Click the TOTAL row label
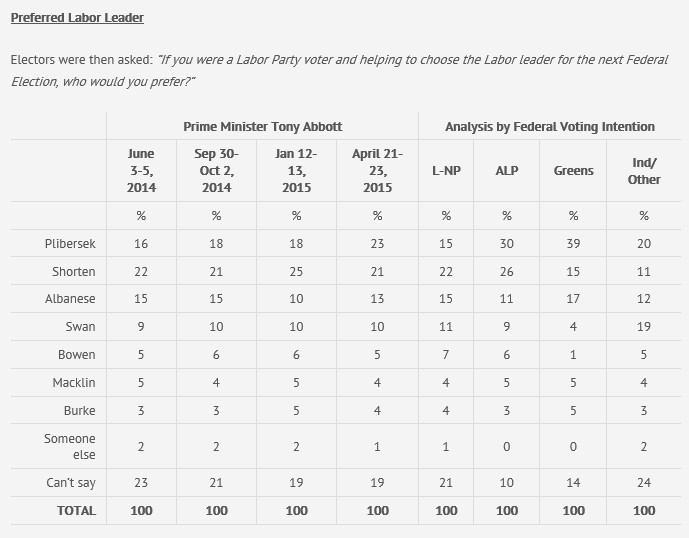Image resolution: width=689 pixels, height=538 pixels. pos(77,510)
